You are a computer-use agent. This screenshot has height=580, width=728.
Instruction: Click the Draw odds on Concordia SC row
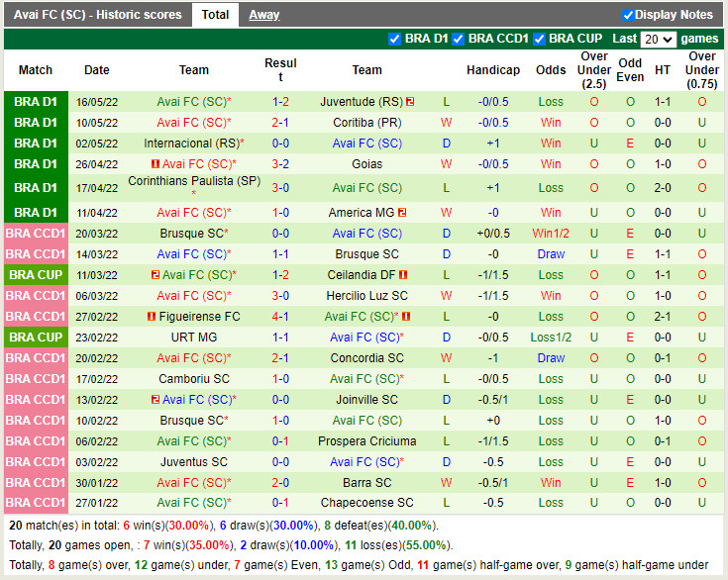551,358
